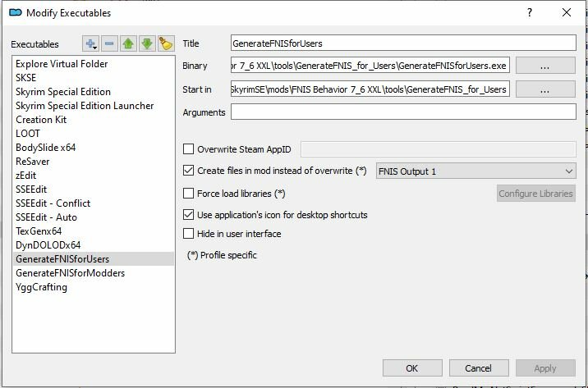
Task: Select ReSaver in executables list
Action: pos(94,162)
